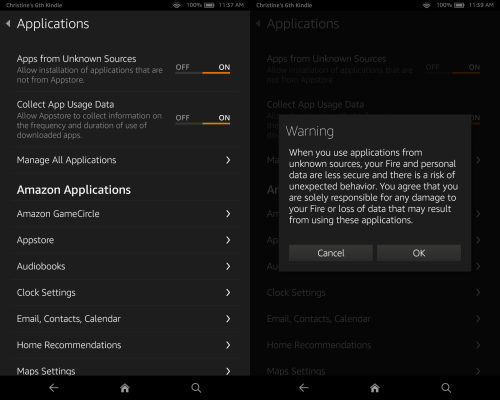This screenshot has width=500, height=400.
Task: Tap 11:37 AM clock in left status bar
Action: coord(231,5)
